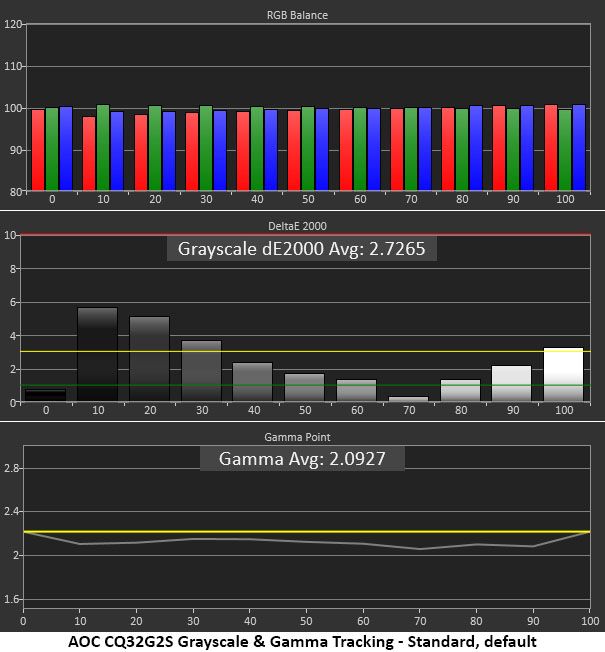
Task: Click the white DeltaE bar at 100
Action: coord(564,375)
